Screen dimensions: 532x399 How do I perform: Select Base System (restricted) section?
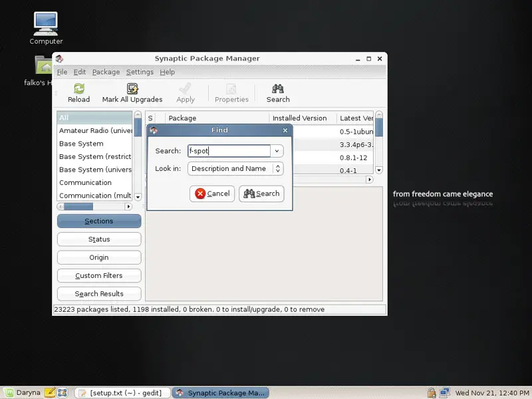click(x=94, y=156)
